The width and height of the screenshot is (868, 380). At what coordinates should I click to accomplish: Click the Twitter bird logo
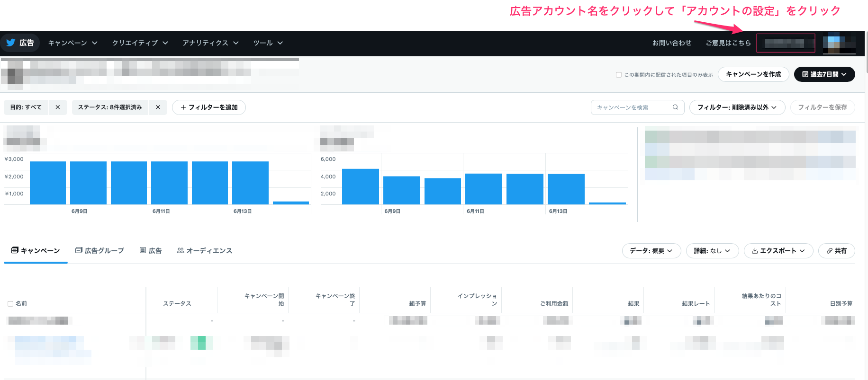pos(10,43)
